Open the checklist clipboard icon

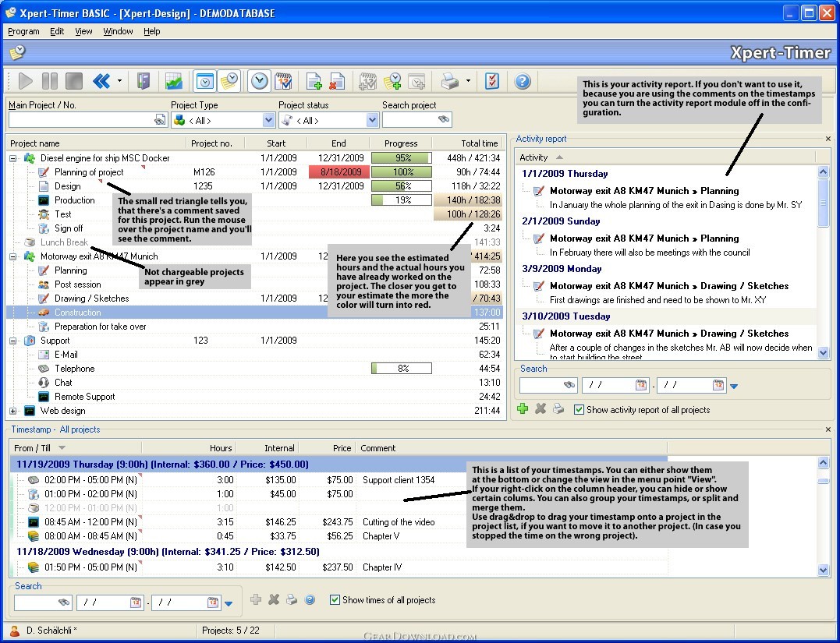coord(492,81)
